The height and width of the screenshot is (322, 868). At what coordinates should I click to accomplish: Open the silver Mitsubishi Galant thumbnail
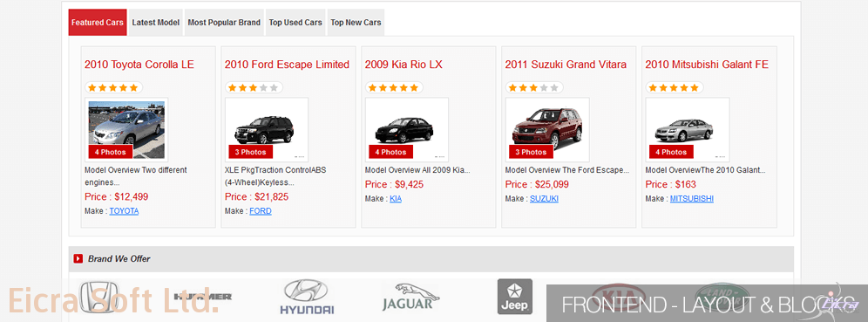(x=687, y=130)
